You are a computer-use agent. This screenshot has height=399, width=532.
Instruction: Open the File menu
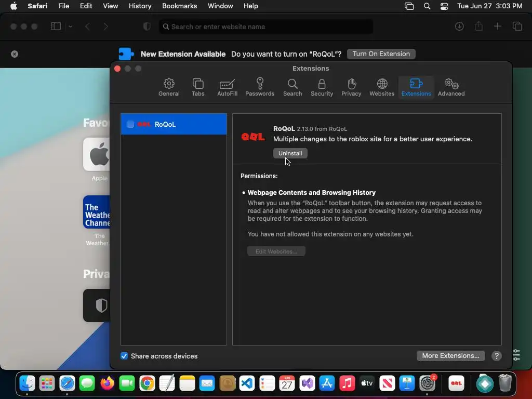pyautogui.click(x=63, y=6)
